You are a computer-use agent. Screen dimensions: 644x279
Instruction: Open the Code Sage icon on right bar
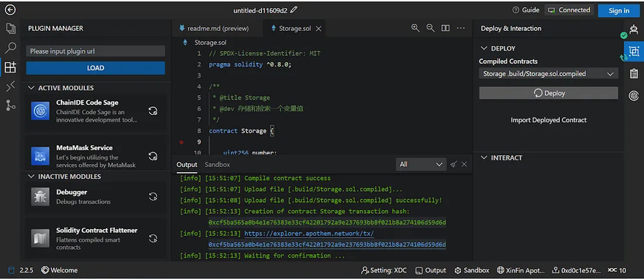tap(634, 96)
